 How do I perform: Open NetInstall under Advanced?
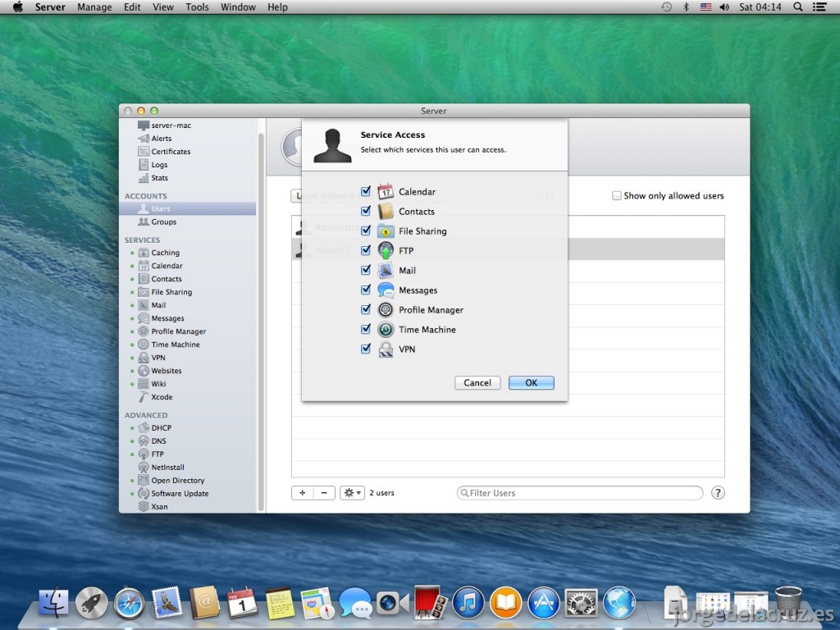point(162,467)
